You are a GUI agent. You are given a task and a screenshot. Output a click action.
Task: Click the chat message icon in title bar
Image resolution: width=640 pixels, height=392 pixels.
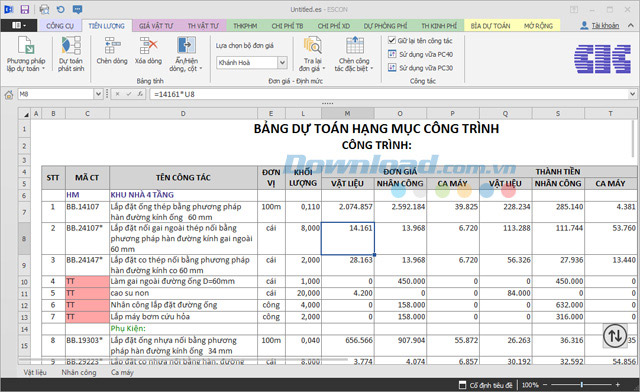(x=78, y=9)
